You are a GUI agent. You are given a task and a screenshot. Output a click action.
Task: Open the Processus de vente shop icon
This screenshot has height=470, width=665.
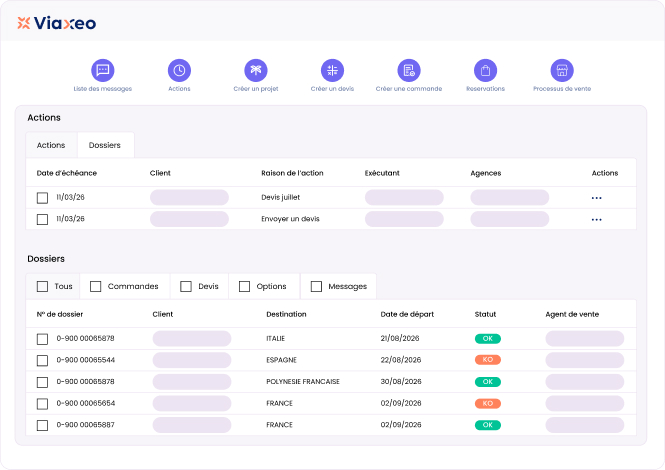pos(562,70)
